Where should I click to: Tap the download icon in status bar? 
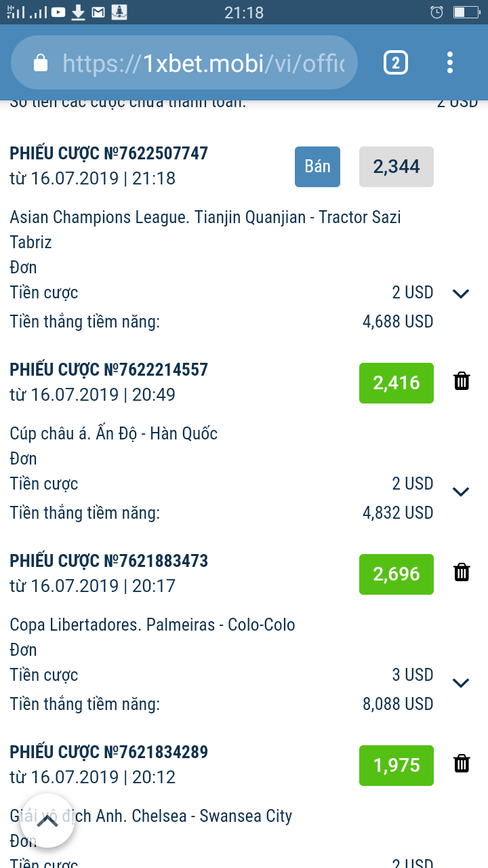(79, 12)
